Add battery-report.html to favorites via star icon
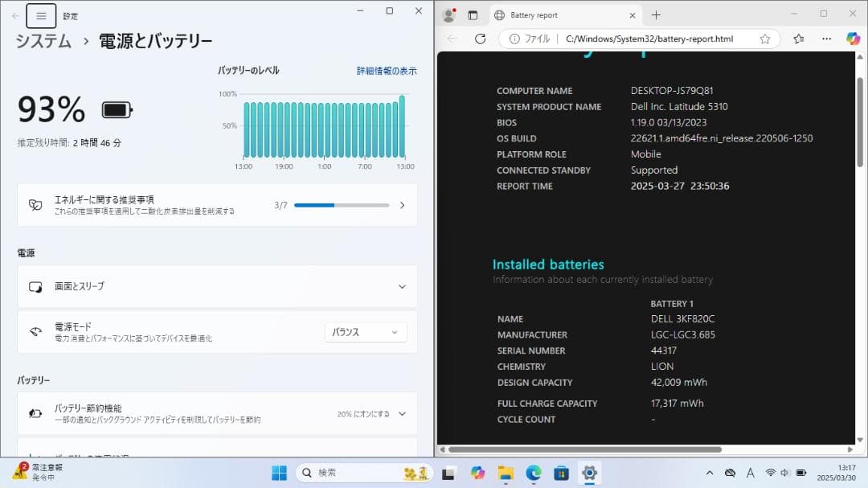Screen dimensions: 868x488 tap(765, 39)
